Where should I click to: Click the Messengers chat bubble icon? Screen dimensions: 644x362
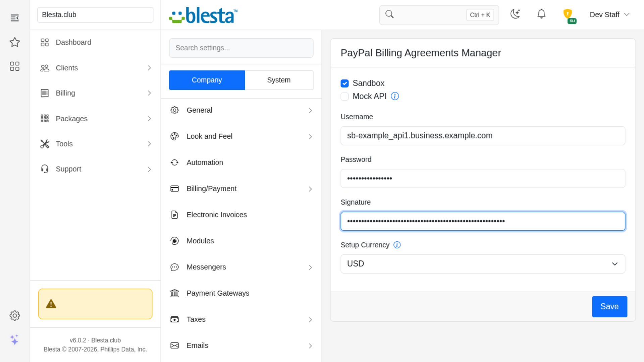tap(175, 267)
